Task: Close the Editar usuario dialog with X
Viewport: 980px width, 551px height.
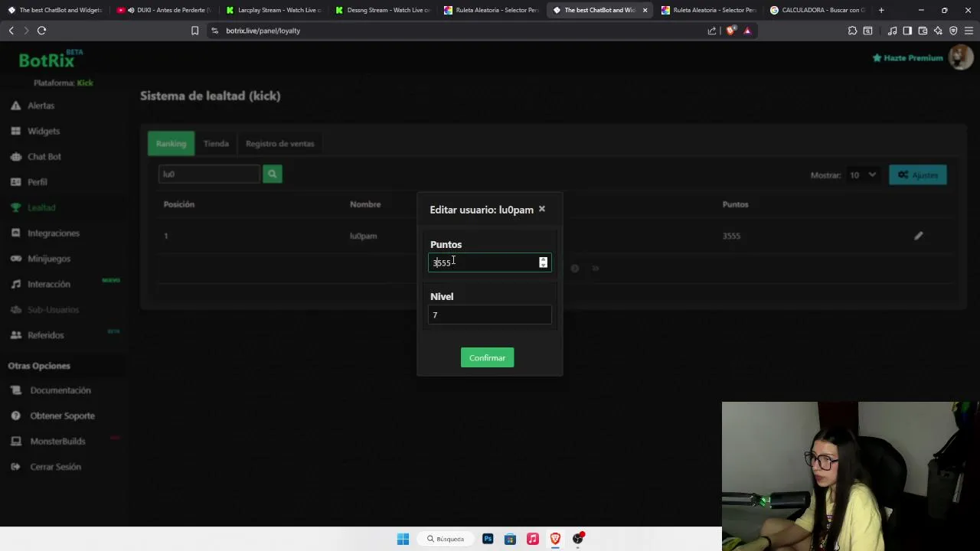Action: click(x=541, y=209)
